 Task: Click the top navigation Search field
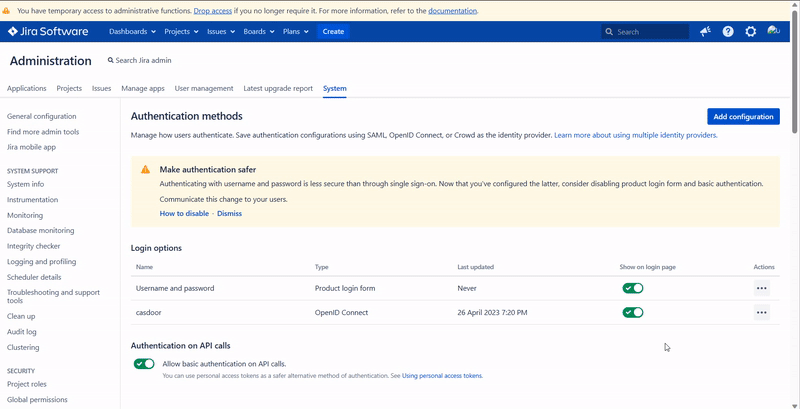[x=650, y=32]
